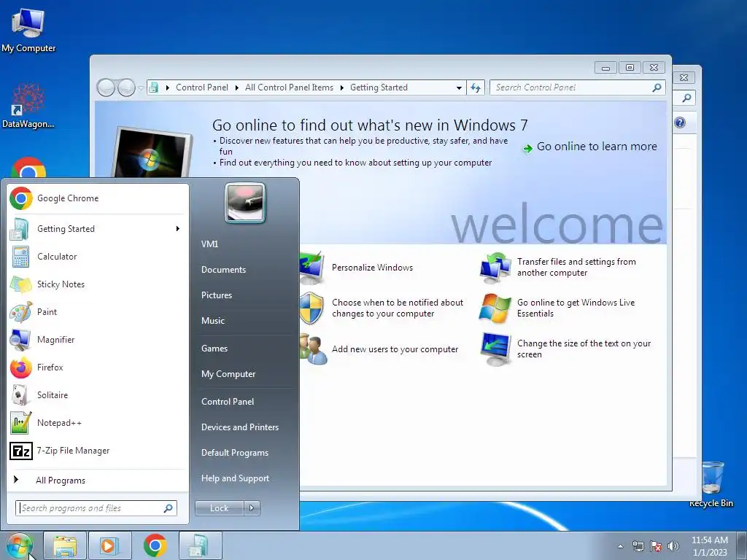
Task: Open Calculator in the Start menu
Action: click(98, 257)
